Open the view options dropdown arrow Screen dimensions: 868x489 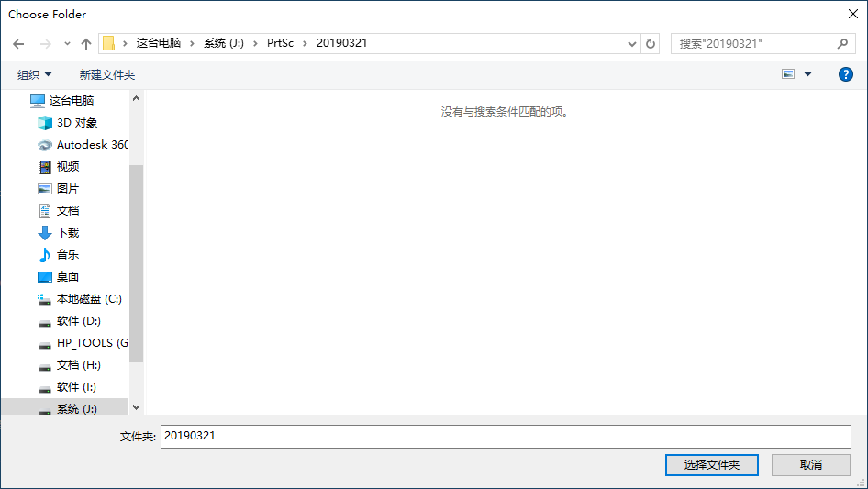click(807, 74)
